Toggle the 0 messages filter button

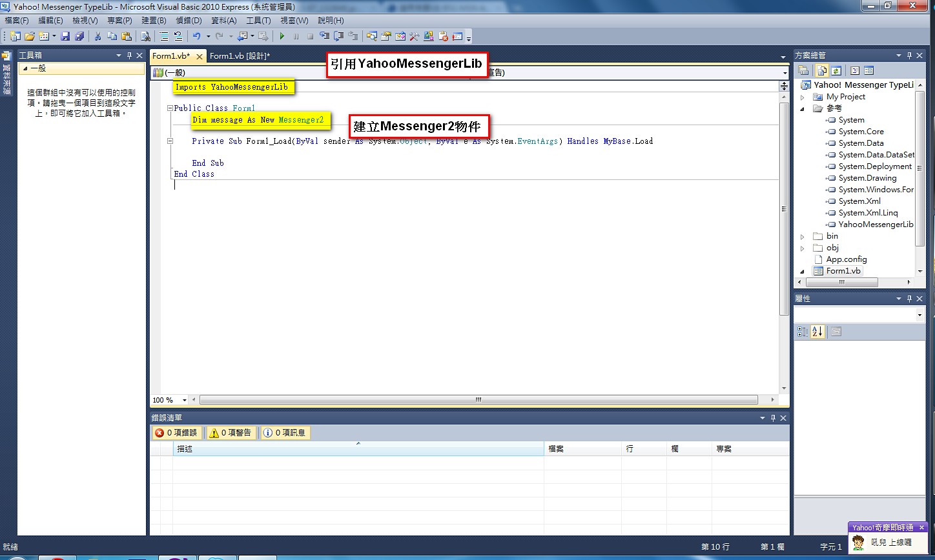(x=285, y=433)
